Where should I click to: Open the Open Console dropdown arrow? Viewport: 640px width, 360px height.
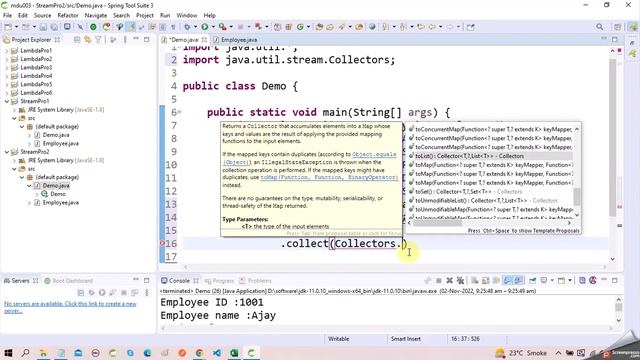pyautogui.click(x=570, y=280)
